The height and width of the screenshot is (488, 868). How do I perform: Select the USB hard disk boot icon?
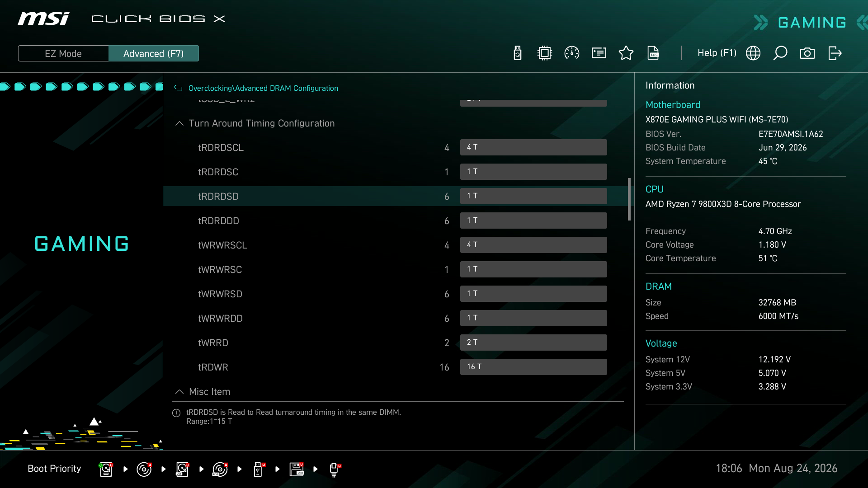coord(182,469)
